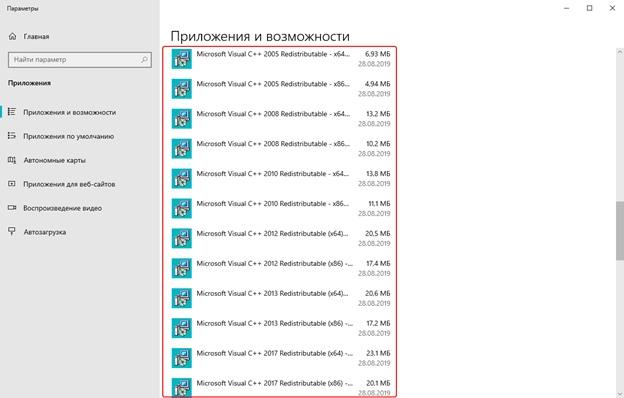Open Приложения для веб-сайтов section
624x398 pixels.
pyautogui.click(x=69, y=184)
